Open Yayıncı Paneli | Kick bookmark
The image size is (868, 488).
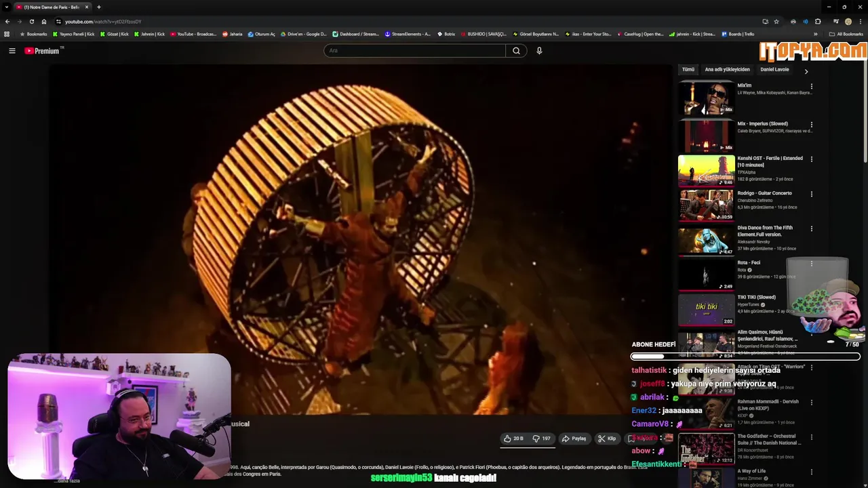[x=73, y=34]
